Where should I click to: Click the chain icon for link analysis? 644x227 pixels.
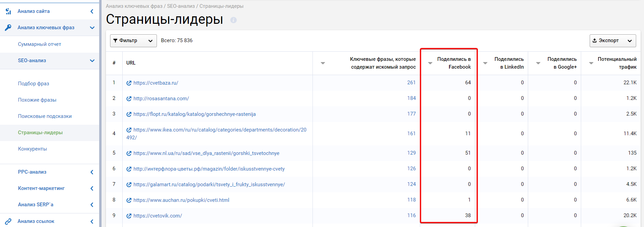[8, 221]
